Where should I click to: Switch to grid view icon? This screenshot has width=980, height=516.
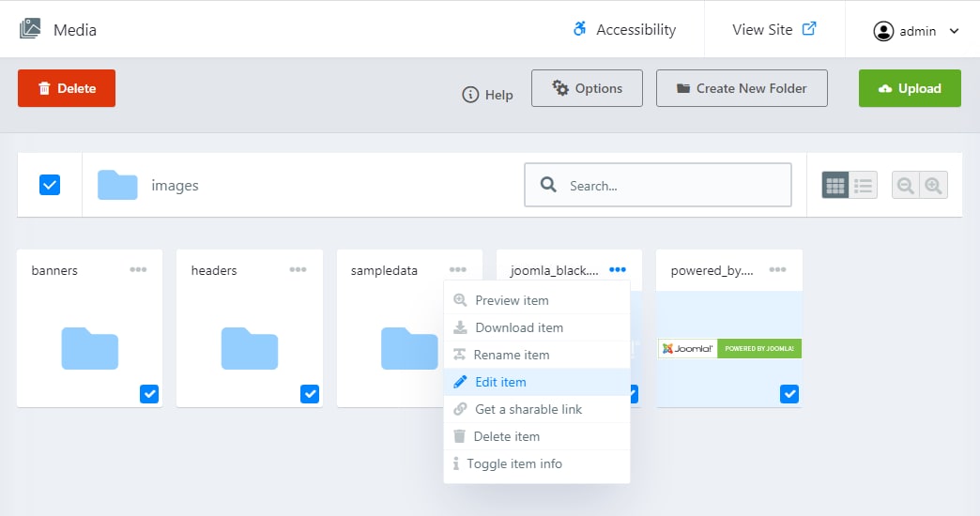835,186
